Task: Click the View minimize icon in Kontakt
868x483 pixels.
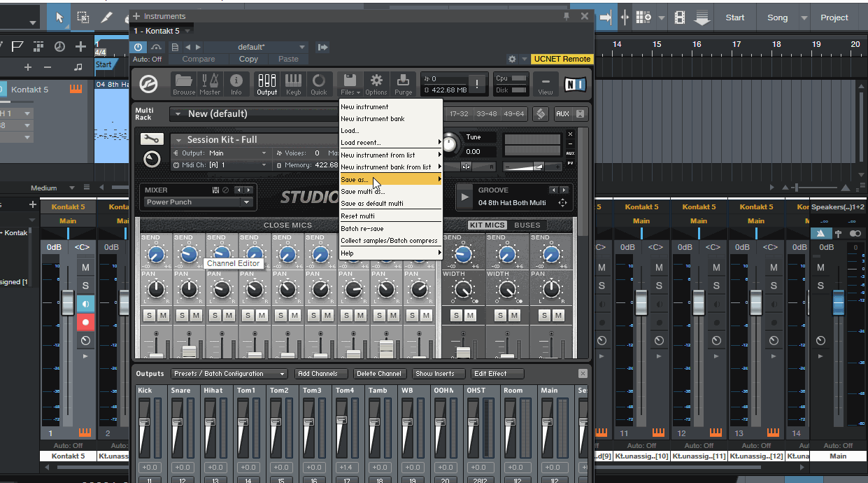Action: tap(546, 83)
